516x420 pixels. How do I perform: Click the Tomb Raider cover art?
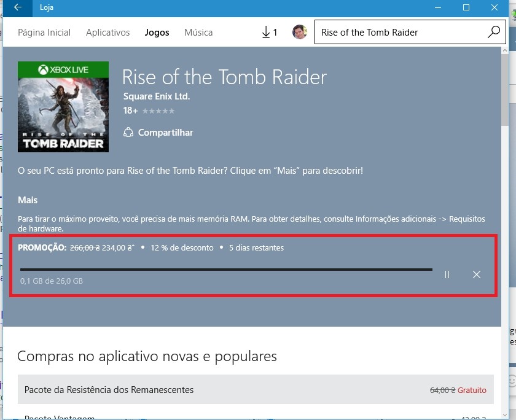tap(63, 107)
